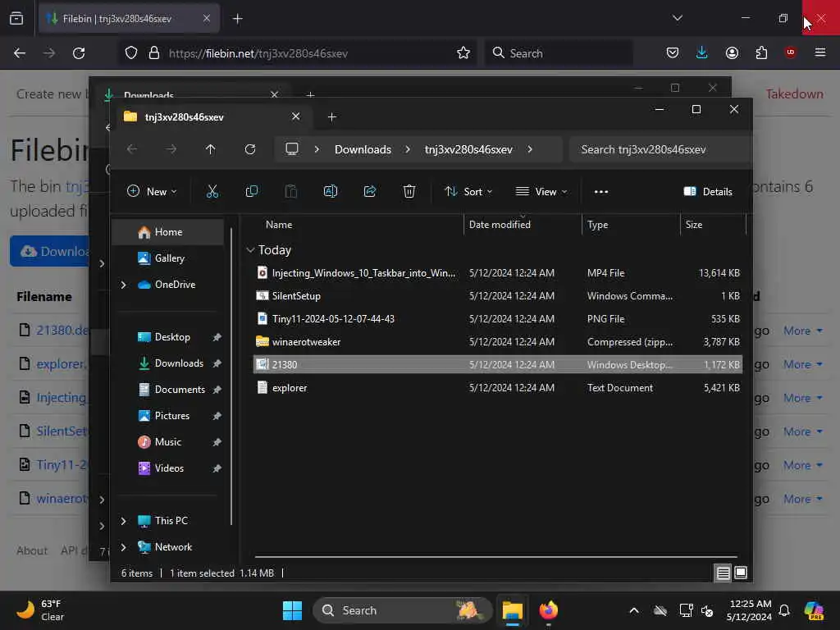Open a new Firefox tab

237,19
